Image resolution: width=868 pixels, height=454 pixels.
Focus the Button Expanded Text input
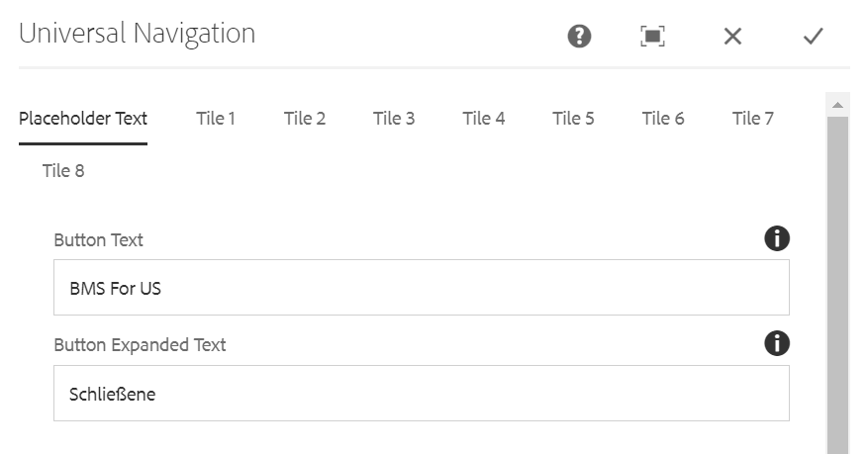point(422,394)
